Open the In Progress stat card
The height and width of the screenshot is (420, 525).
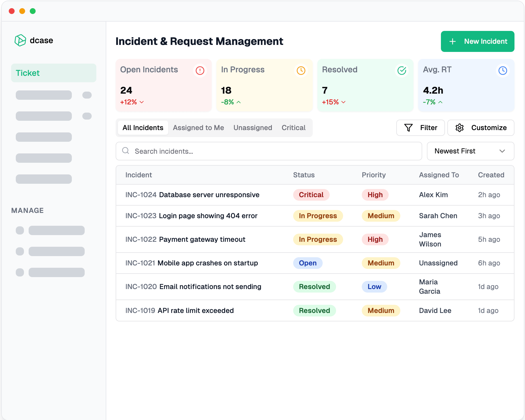pyautogui.click(x=265, y=85)
